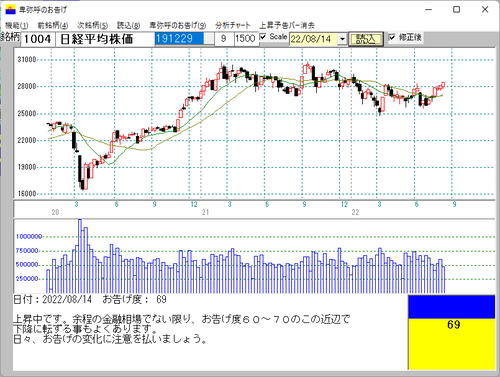Expand the date dropdown 22/08/14
500x377 pixels.
[342, 39]
